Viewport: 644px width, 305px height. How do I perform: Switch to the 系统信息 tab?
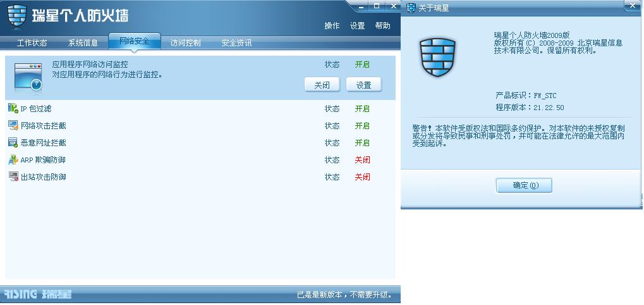[x=83, y=43]
